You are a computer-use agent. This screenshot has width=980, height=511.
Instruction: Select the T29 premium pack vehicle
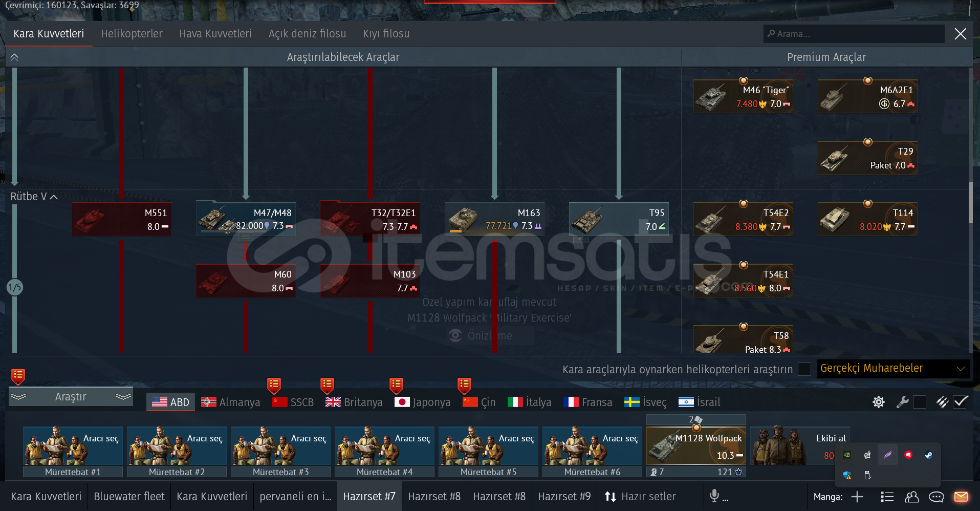click(867, 158)
